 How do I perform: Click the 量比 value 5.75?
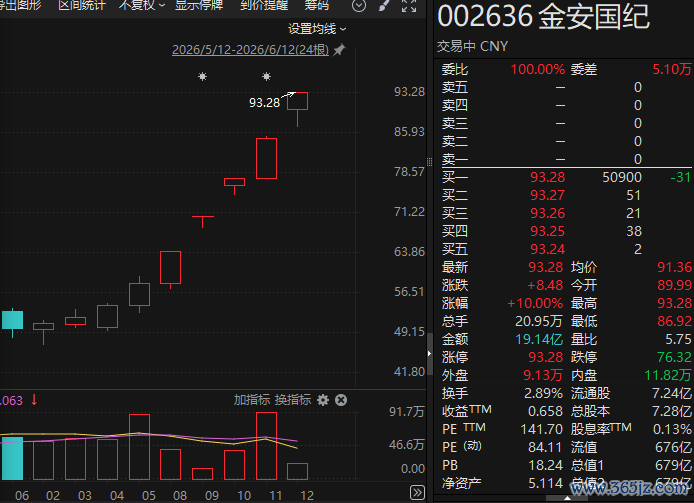[x=678, y=340]
